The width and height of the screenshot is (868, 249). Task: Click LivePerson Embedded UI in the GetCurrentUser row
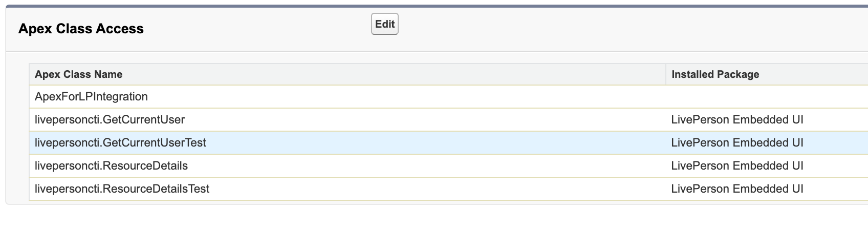click(x=737, y=119)
